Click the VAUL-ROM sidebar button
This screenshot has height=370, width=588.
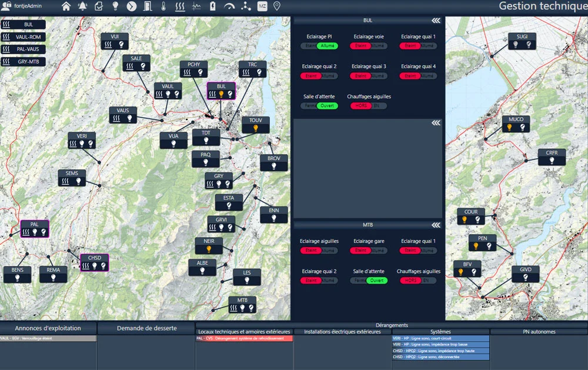pos(24,37)
